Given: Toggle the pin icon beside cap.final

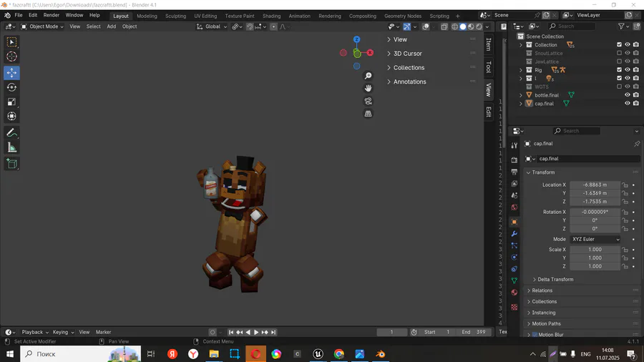Looking at the screenshot, I should (x=637, y=144).
